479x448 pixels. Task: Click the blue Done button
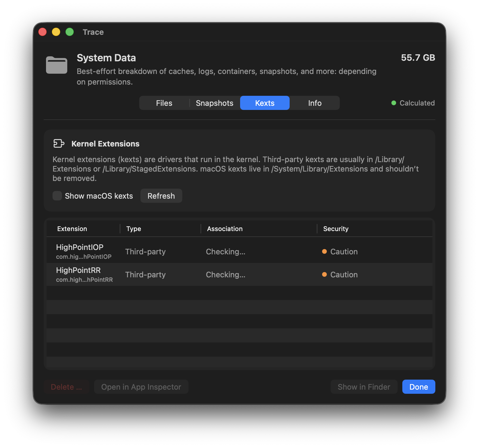[418, 387]
